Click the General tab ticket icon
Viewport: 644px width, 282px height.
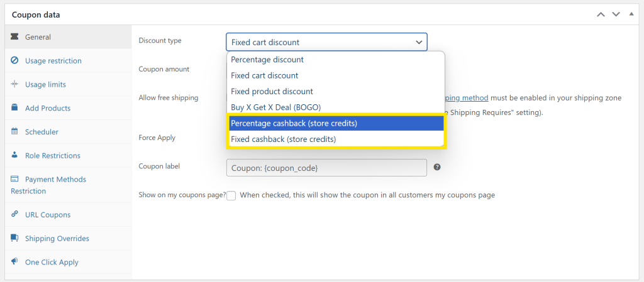pyautogui.click(x=14, y=37)
